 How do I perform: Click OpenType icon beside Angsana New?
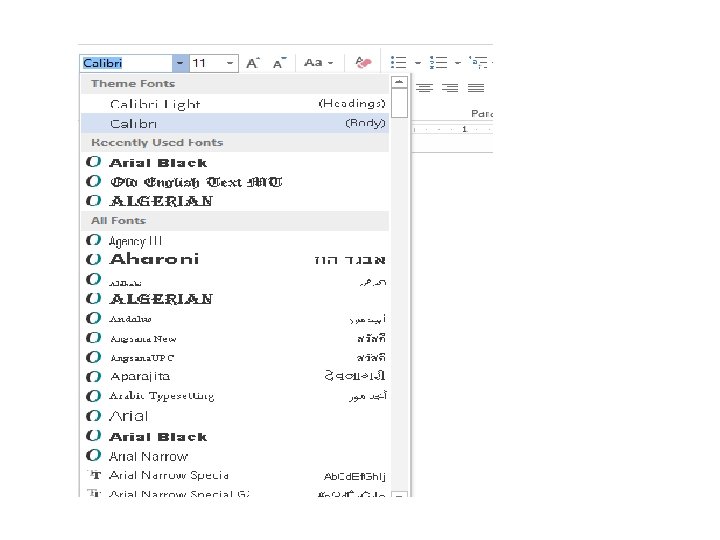pos(93,338)
